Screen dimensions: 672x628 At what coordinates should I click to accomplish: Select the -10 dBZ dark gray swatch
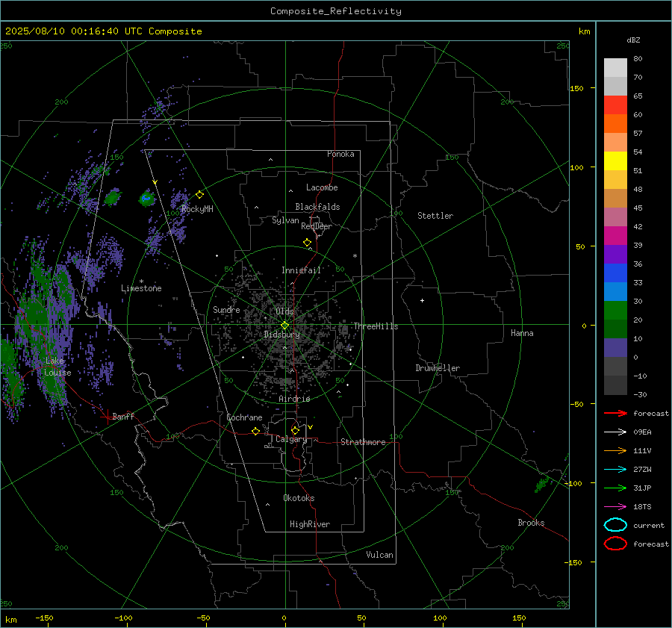pyautogui.click(x=615, y=385)
